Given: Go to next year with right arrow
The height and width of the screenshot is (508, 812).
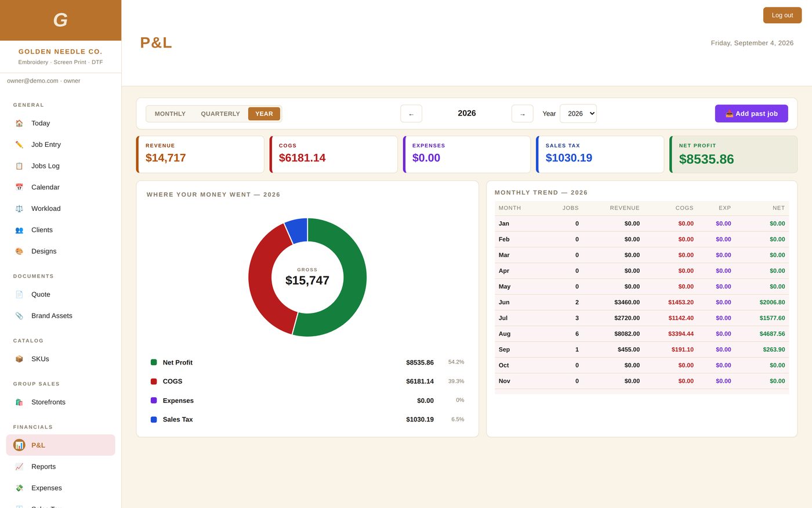Looking at the screenshot, I should [x=522, y=114].
